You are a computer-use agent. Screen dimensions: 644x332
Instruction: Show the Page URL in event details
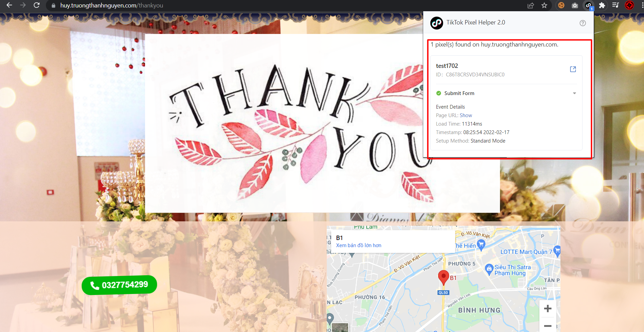pos(466,115)
